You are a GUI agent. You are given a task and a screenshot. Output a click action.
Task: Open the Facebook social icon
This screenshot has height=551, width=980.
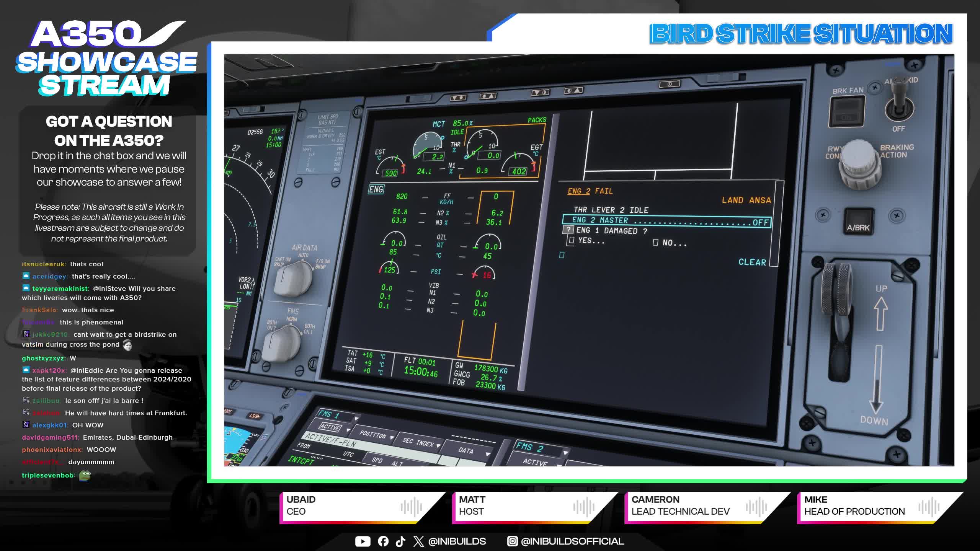click(x=383, y=541)
